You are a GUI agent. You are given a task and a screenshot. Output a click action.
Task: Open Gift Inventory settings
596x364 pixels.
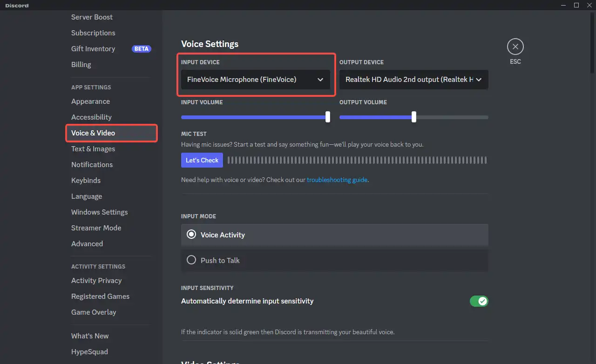tap(93, 49)
